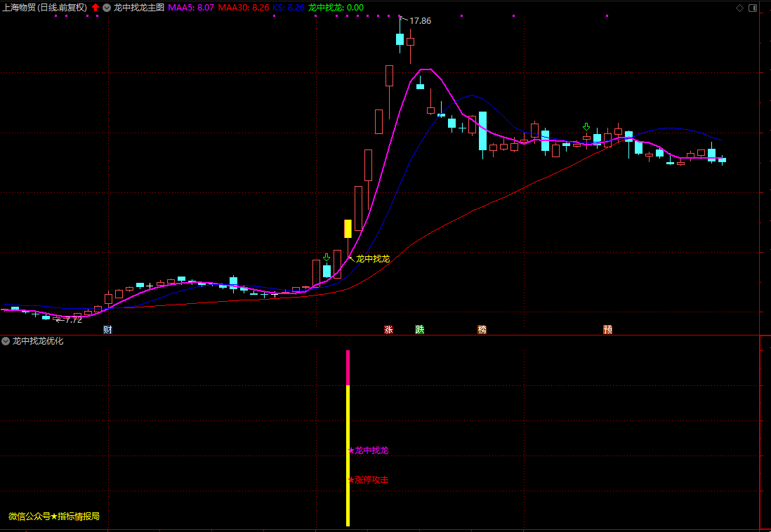Image resolution: width=771 pixels, height=532 pixels.
Task: Click the green 龙中找龙: 0.00 legend value
Action: pos(336,8)
